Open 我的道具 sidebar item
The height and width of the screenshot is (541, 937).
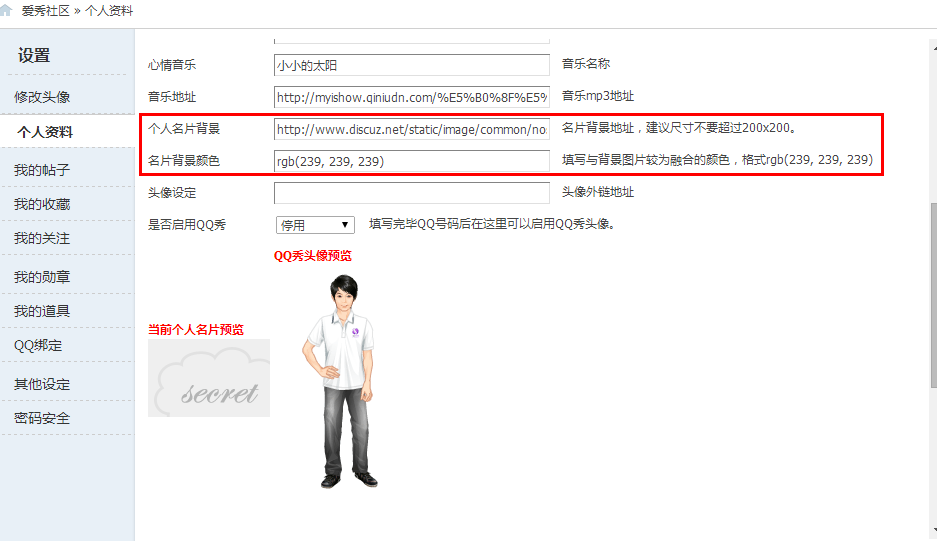42,311
